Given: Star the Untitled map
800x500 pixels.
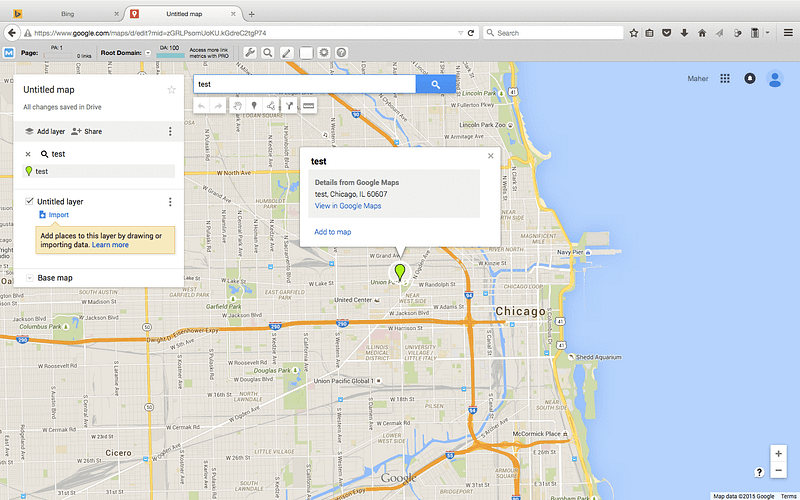Looking at the screenshot, I should coord(171,90).
